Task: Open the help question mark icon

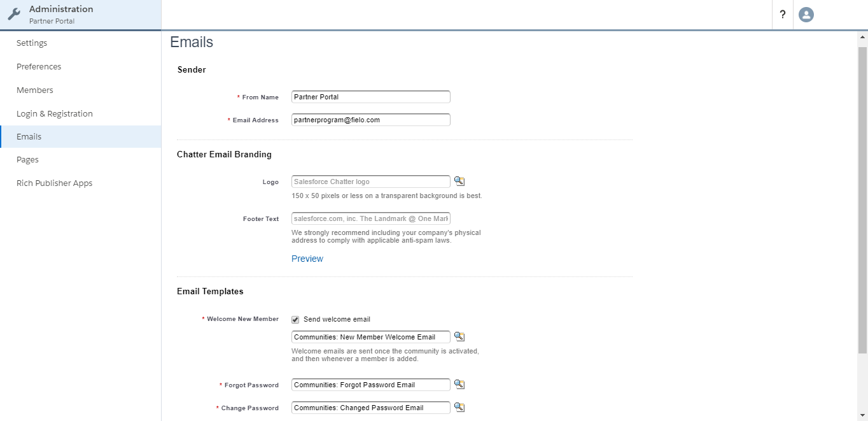Action: (783, 15)
